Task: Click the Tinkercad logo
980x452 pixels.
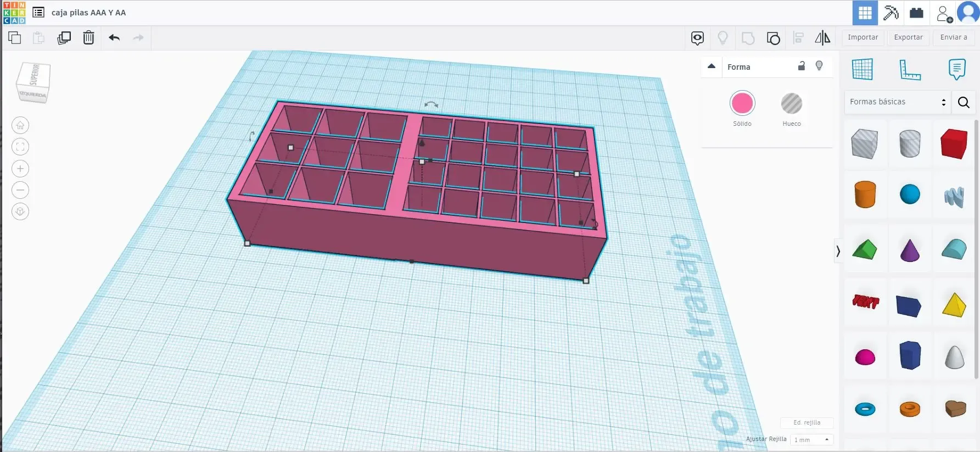Action: 14,13
